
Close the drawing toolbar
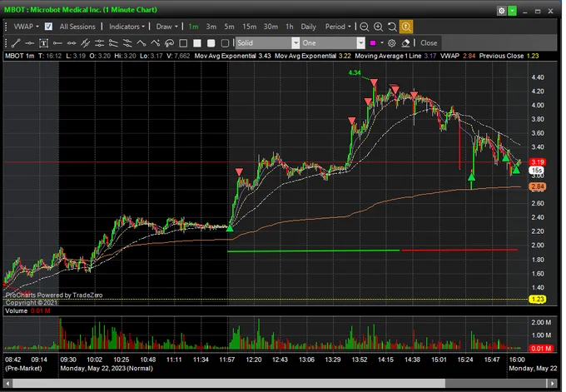tap(429, 43)
